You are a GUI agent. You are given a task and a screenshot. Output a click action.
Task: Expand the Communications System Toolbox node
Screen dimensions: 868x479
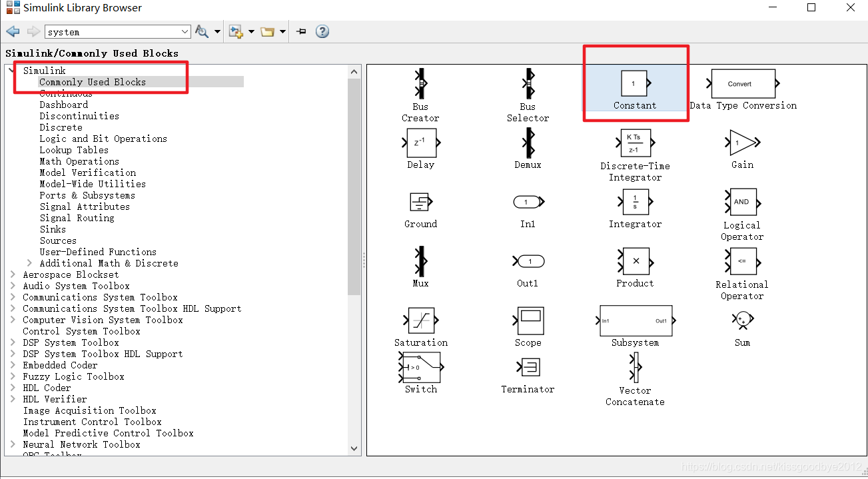13,297
